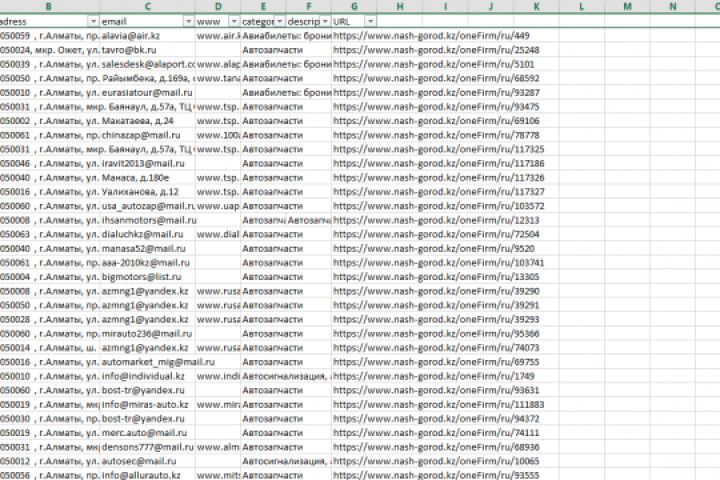Image resolution: width=720 pixels, height=480 pixels.
Task: Open the description column filter dropdown
Action: coord(325,22)
